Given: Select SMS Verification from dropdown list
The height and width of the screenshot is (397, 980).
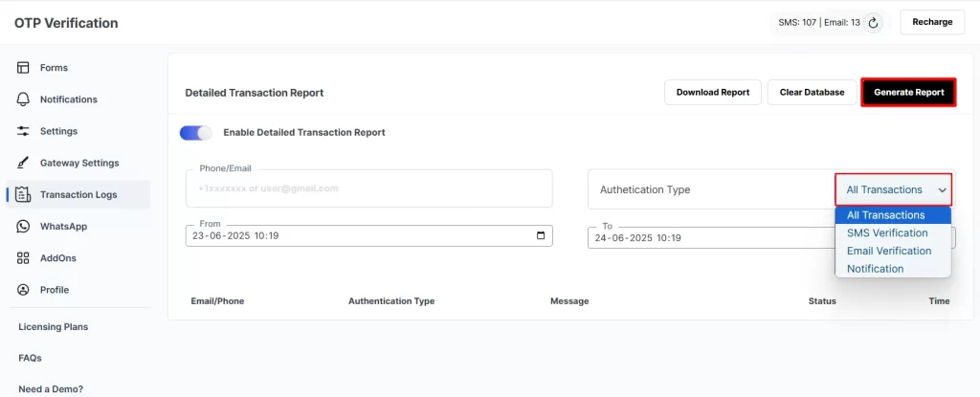Looking at the screenshot, I should click(887, 233).
